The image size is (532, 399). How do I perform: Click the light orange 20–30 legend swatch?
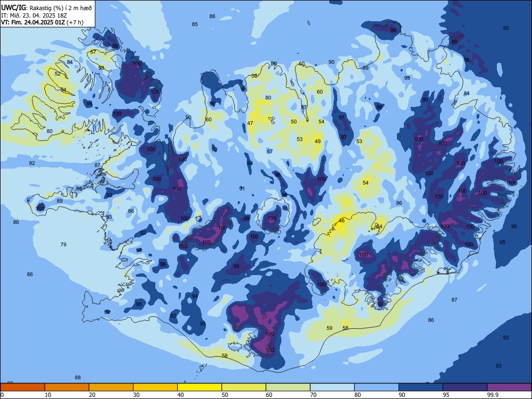(x=111, y=387)
